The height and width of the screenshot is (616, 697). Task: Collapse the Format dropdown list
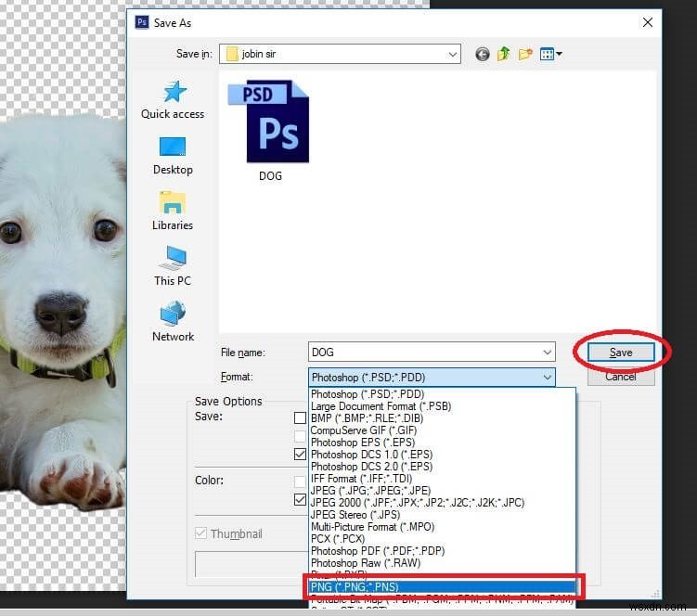(548, 378)
